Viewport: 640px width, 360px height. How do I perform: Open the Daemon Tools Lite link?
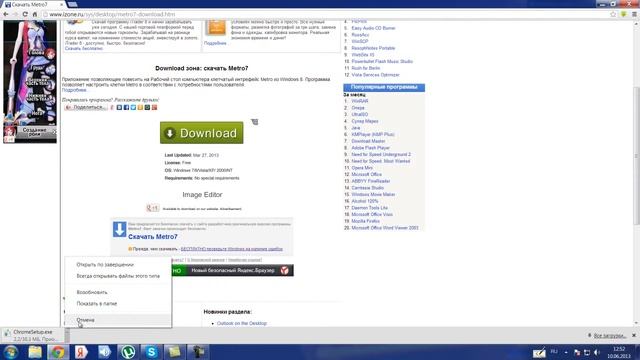[369, 208]
